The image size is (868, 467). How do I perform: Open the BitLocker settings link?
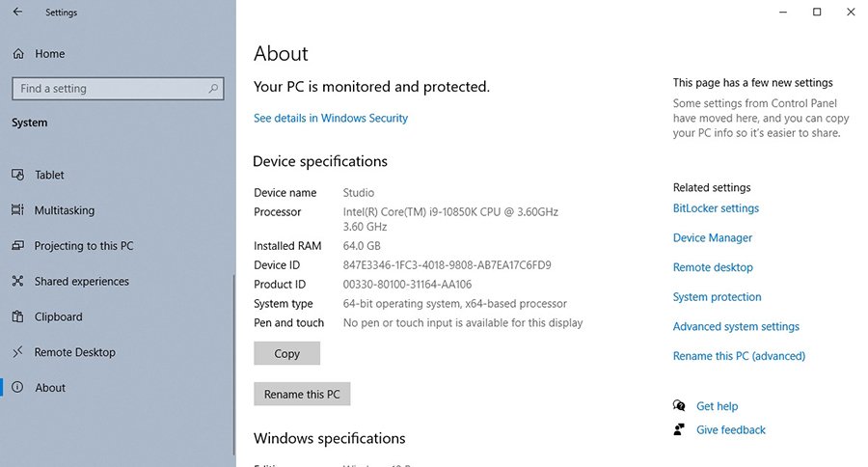click(x=715, y=208)
